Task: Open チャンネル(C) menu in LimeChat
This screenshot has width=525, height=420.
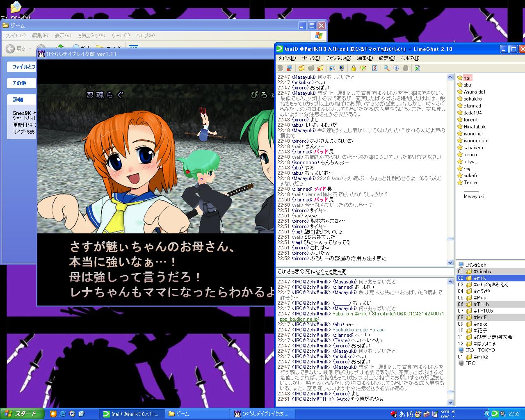Action: coord(338,58)
